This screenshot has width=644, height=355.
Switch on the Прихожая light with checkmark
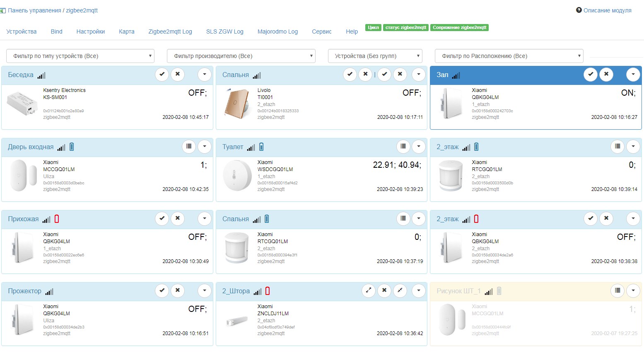pos(162,219)
